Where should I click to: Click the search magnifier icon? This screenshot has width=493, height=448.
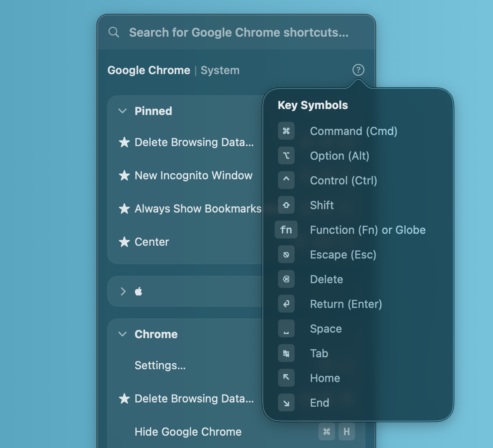coord(114,32)
